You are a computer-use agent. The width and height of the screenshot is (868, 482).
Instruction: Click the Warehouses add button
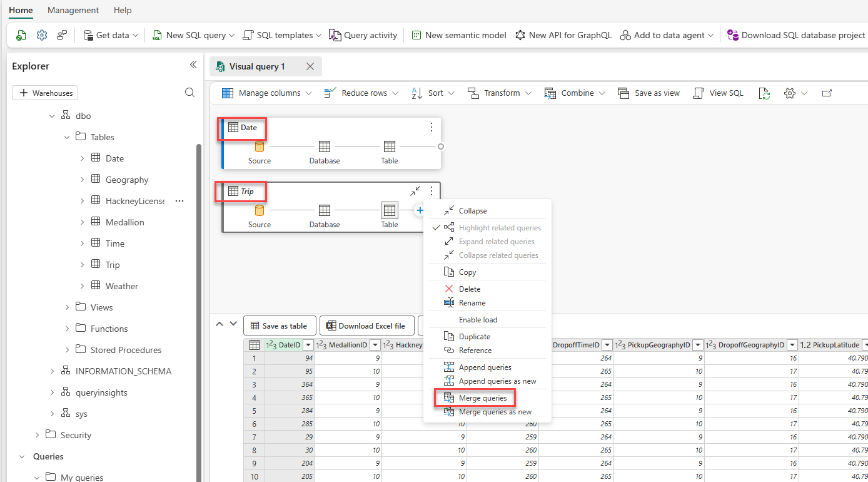[45, 93]
